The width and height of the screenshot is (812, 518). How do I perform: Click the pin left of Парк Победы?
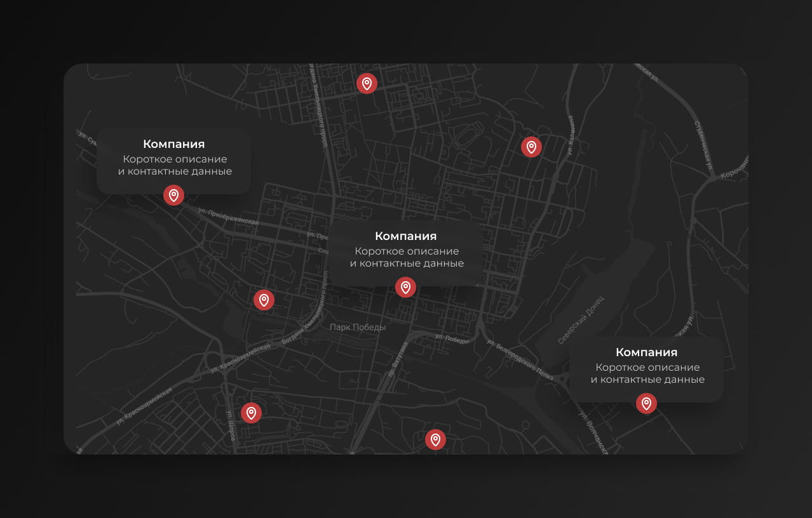[x=264, y=300]
